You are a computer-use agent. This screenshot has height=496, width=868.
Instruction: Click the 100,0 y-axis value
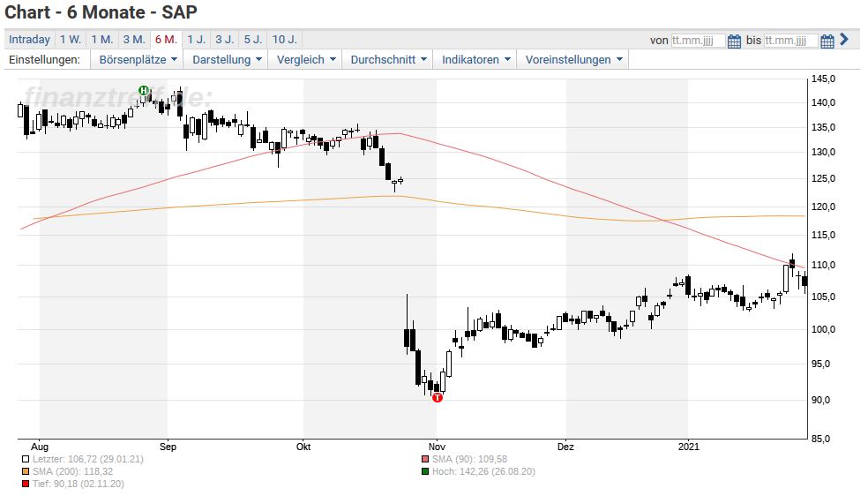(823, 329)
